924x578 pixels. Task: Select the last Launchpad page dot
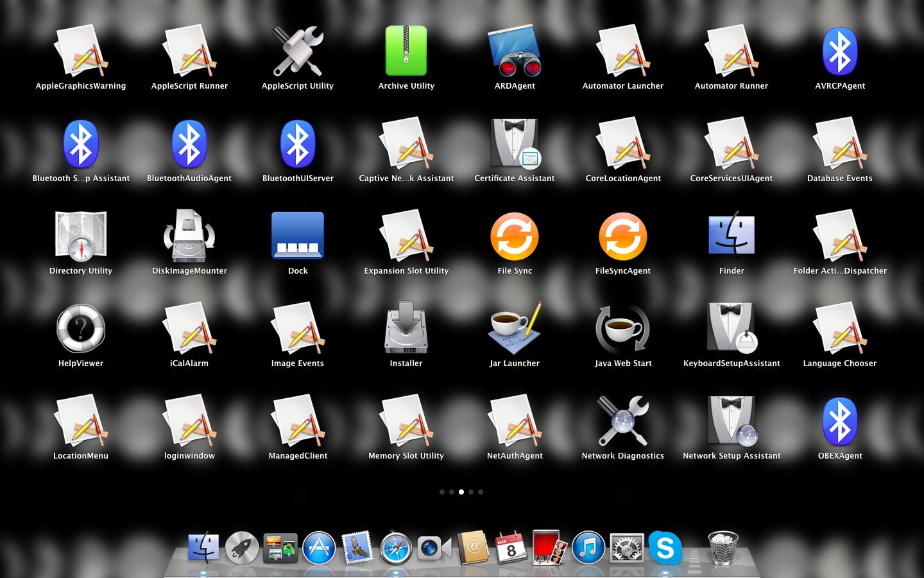tap(481, 492)
